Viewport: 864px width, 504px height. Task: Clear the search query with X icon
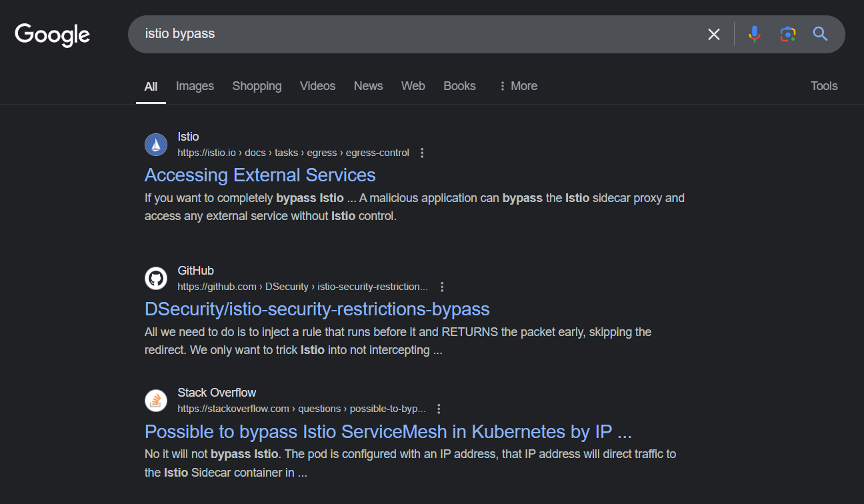pos(714,34)
